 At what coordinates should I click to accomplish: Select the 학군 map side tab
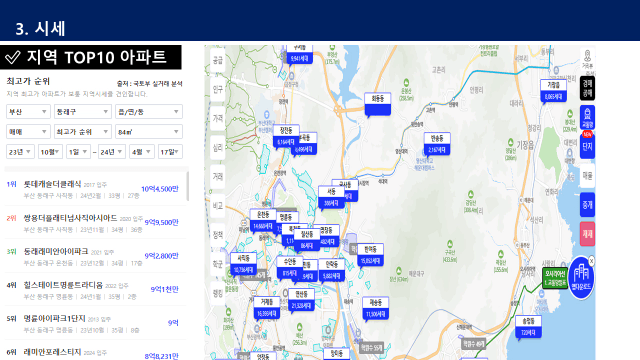[218, 264]
